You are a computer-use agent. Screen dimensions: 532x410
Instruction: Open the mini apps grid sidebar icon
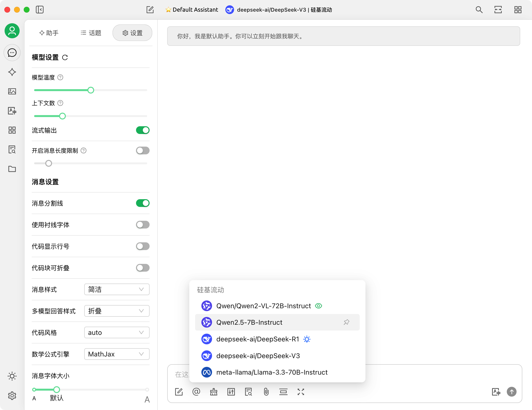click(x=12, y=130)
